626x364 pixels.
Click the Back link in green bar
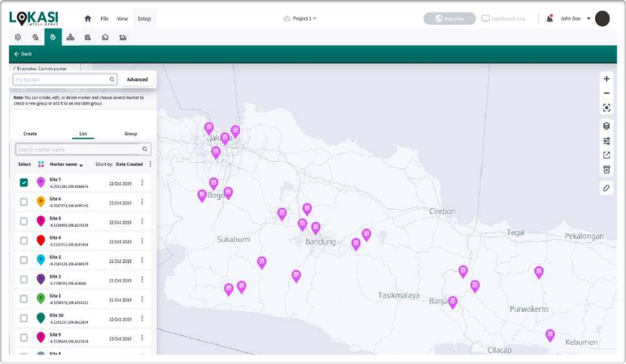[23, 54]
